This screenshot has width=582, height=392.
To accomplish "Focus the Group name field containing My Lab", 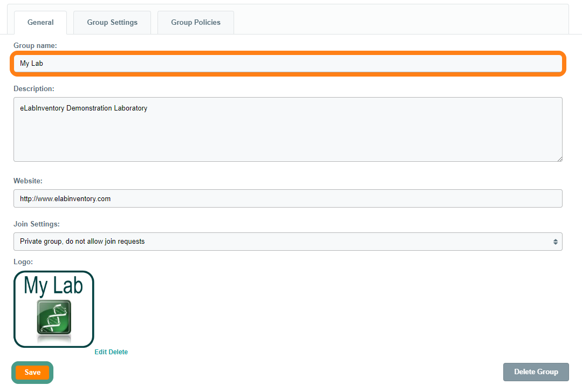I will pyautogui.click(x=287, y=64).
